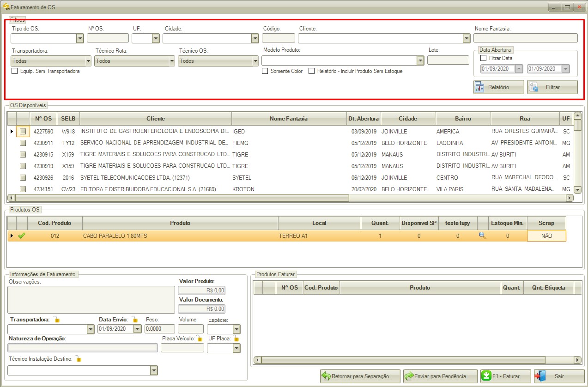This screenshot has width=588, height=387.
Task: Open the Espécie dropdown
Action: click(x=236, y=329)
